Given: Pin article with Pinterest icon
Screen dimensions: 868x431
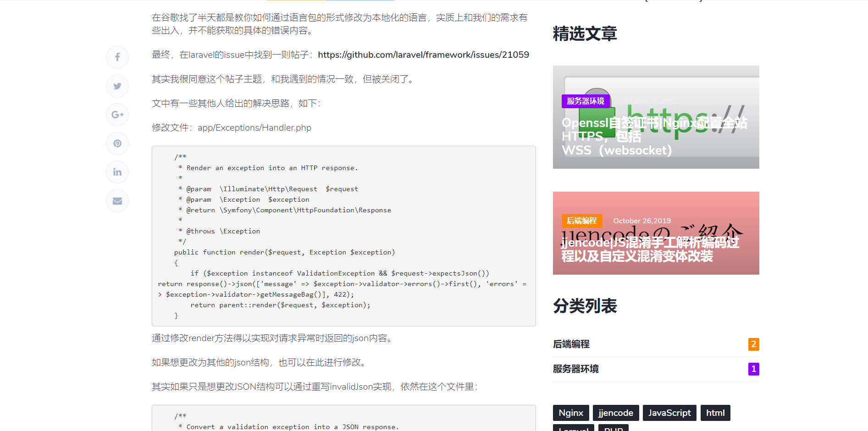Looking at the screenshot, I should click(117, 144).
